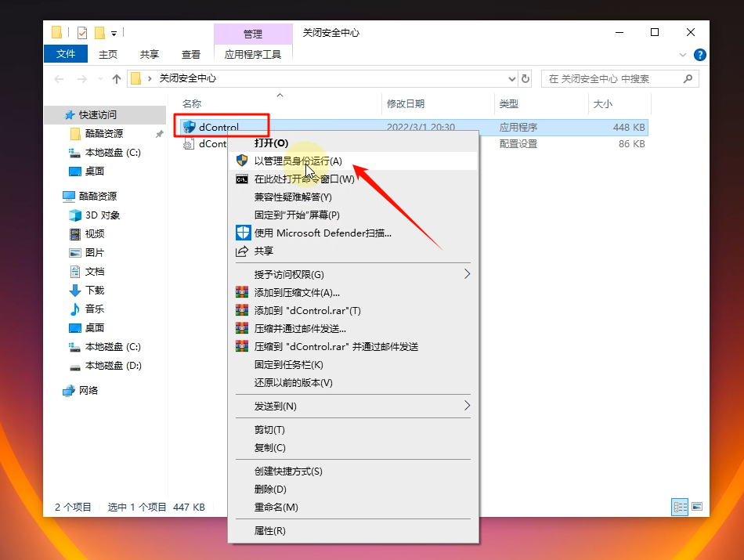Click the back navigation arrow

pyautogui.click(x=59, y=79)
